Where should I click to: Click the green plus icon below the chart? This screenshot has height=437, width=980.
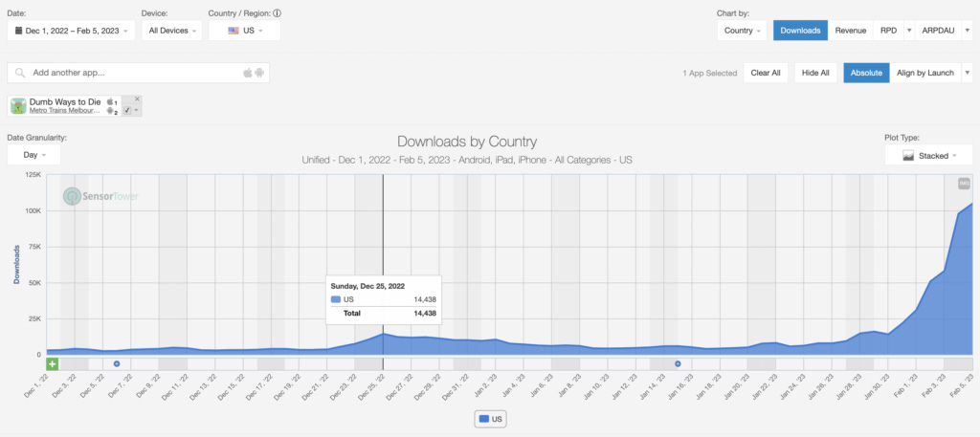(x=53, y=364)
